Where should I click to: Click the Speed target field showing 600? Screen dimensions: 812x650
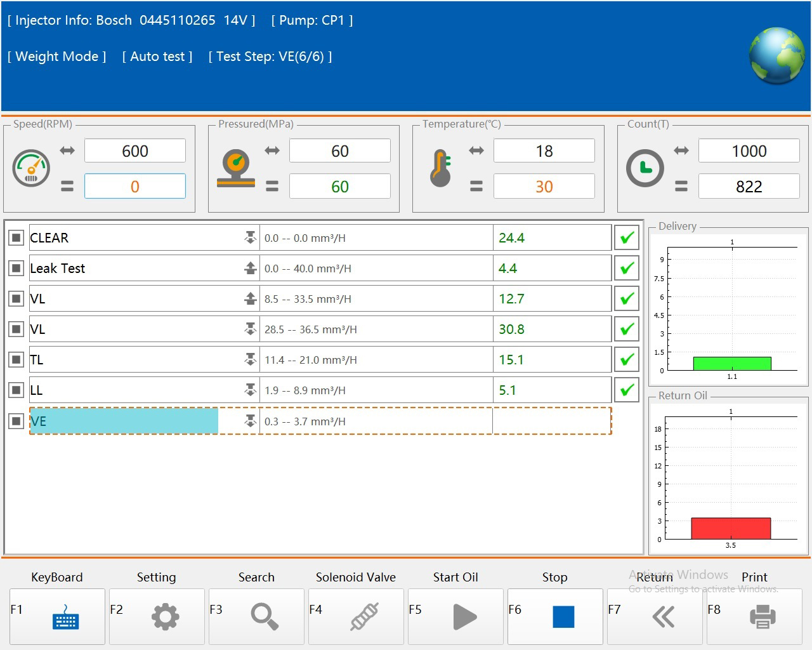click(135, 151)
